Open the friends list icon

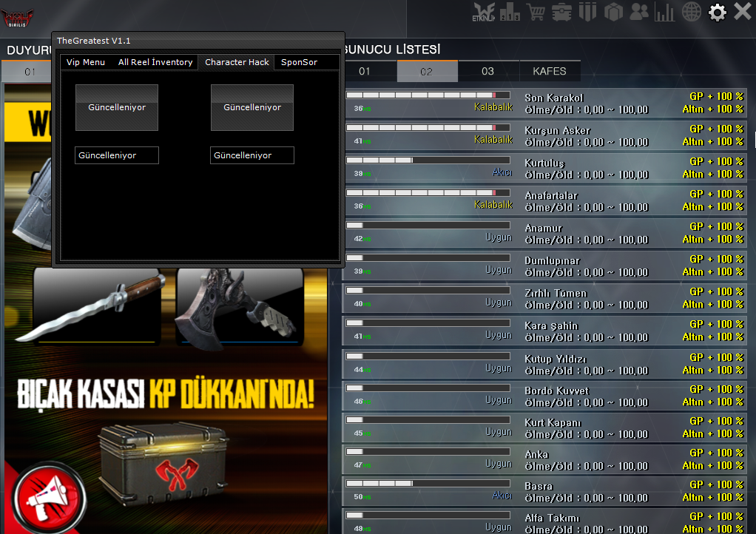[x=639, y=12]
